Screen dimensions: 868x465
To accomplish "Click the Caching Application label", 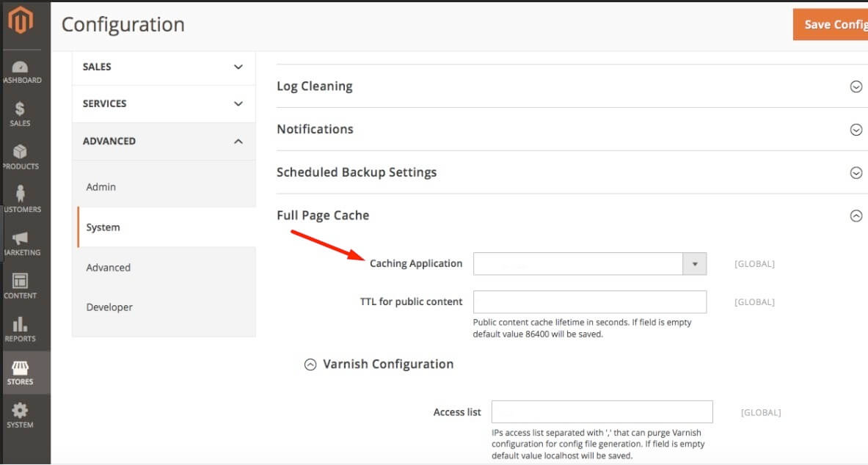I will 416,263.
